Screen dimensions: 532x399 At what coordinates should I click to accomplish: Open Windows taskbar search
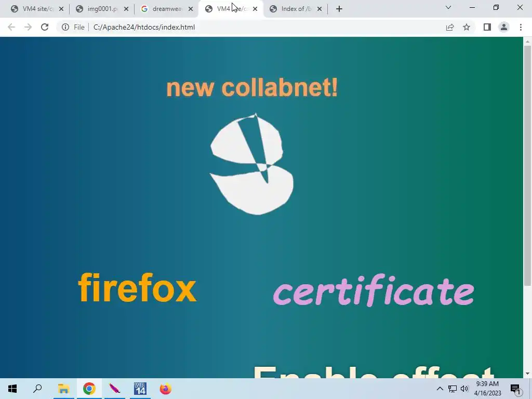tap(37, 389)
